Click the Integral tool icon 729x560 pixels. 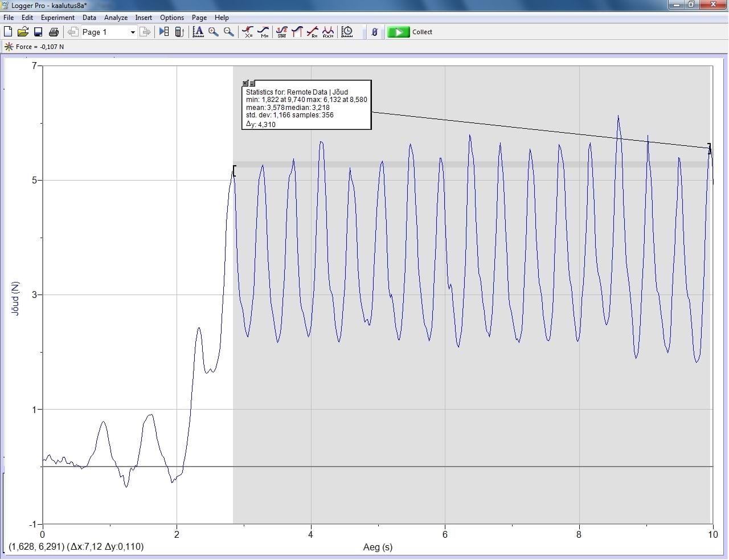tap(297, 32)
